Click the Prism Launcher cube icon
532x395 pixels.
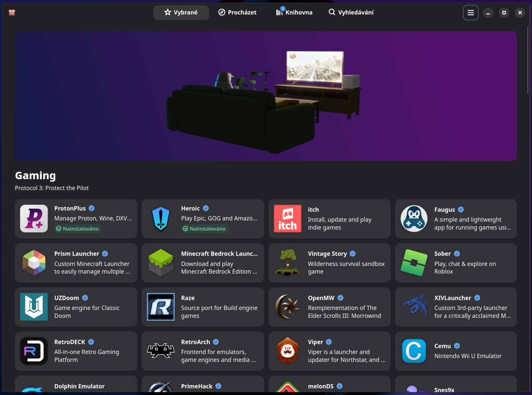tap(34, 263)
